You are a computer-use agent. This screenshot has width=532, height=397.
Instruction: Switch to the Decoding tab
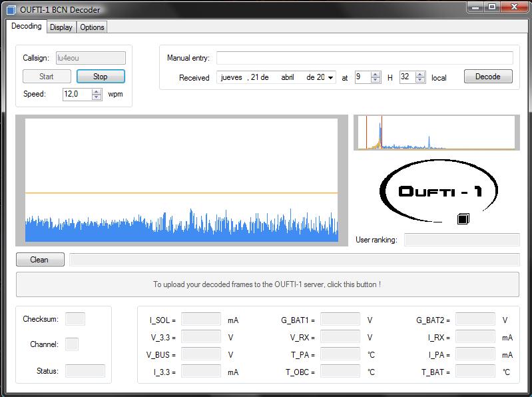pos(26,26)
